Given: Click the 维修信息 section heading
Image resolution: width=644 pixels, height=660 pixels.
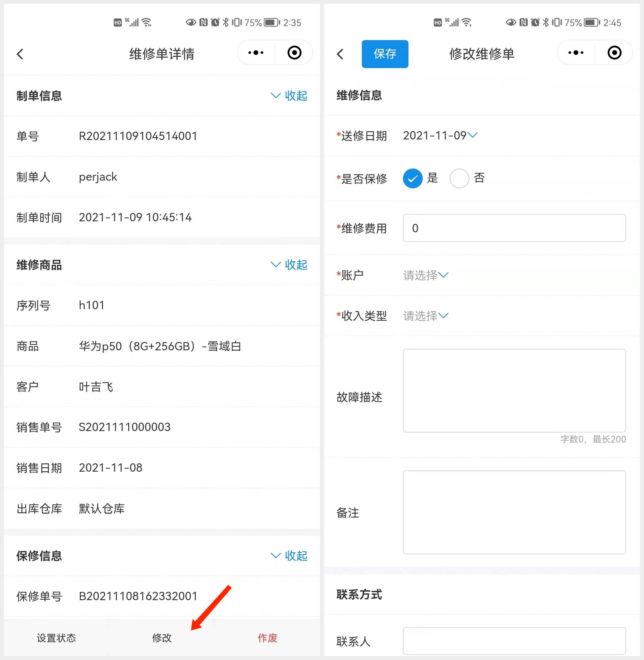Looking at the screenshot, I should tap(359, 95).
